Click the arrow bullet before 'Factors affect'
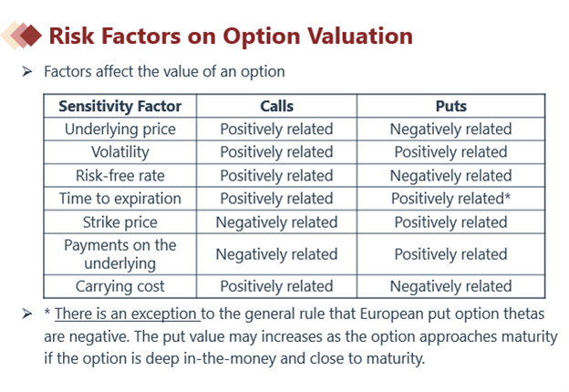This screenshot has height=392, width=569. coord(28,71)
